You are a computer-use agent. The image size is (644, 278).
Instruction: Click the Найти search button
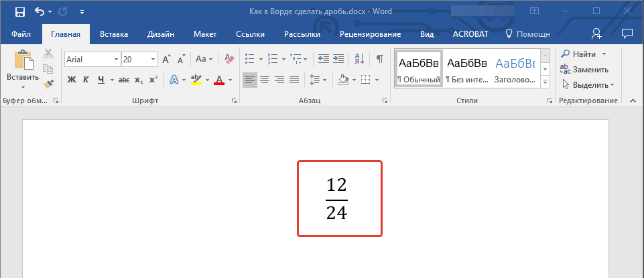[x=579, y=54]
